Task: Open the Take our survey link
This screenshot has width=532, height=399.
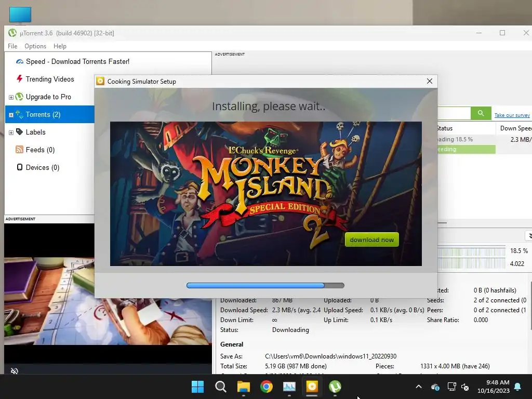Action: tap(512, 115)
